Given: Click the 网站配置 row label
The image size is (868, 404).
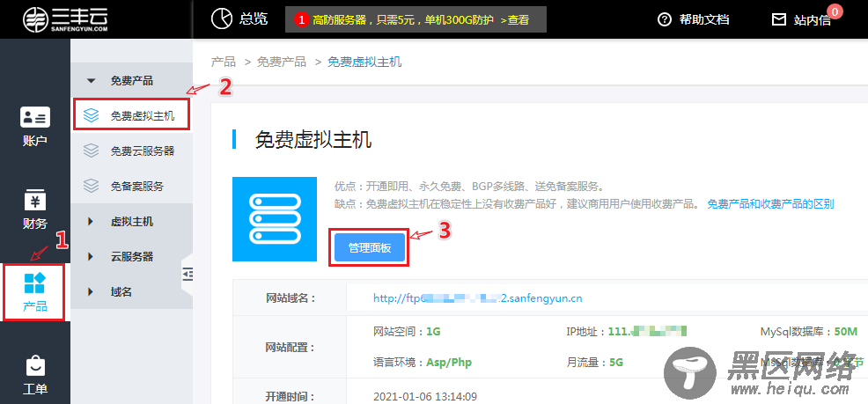Looking at the screenshot, I should pos(291,348).
